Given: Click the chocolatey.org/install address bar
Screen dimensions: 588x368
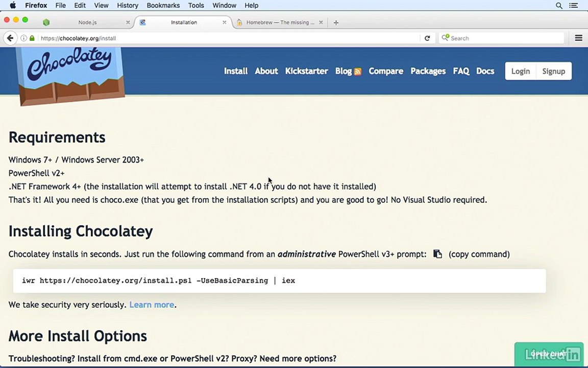Looking at the screenshot, I should point(229,38).
